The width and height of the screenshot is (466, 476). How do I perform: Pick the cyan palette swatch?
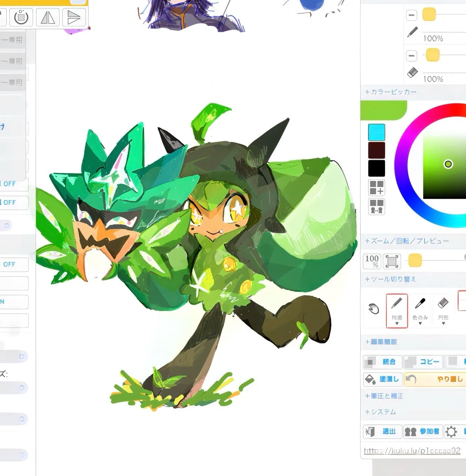[377, 132]
